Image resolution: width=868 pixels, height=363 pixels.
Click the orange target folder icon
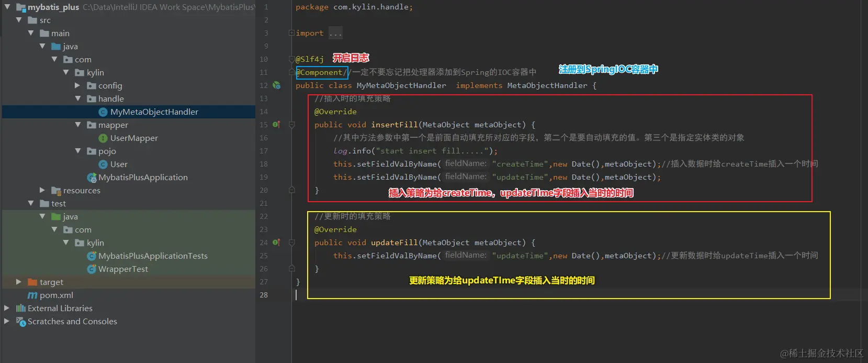point(32,282)
